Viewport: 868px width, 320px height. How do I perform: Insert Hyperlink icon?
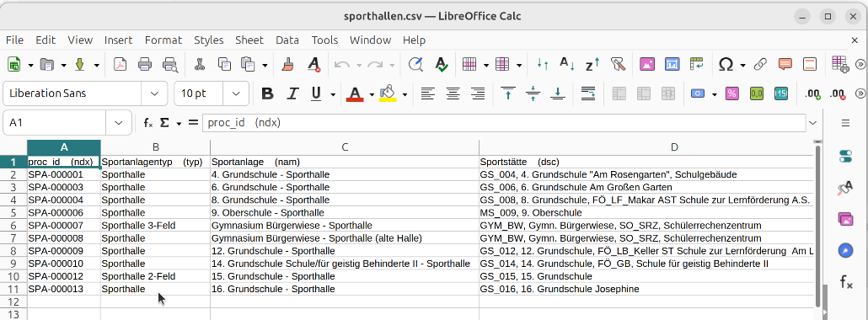pyautogui.click(x=760, y=65)
